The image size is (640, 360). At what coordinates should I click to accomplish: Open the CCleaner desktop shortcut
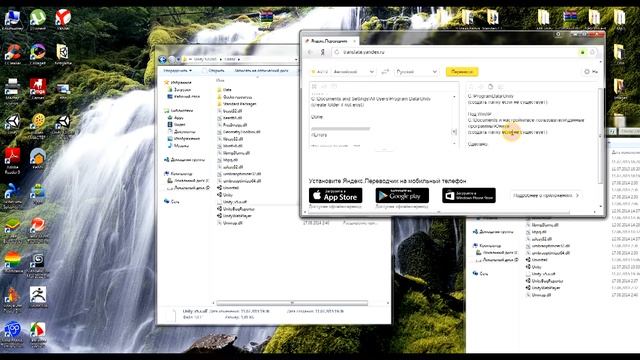(12, 54)
